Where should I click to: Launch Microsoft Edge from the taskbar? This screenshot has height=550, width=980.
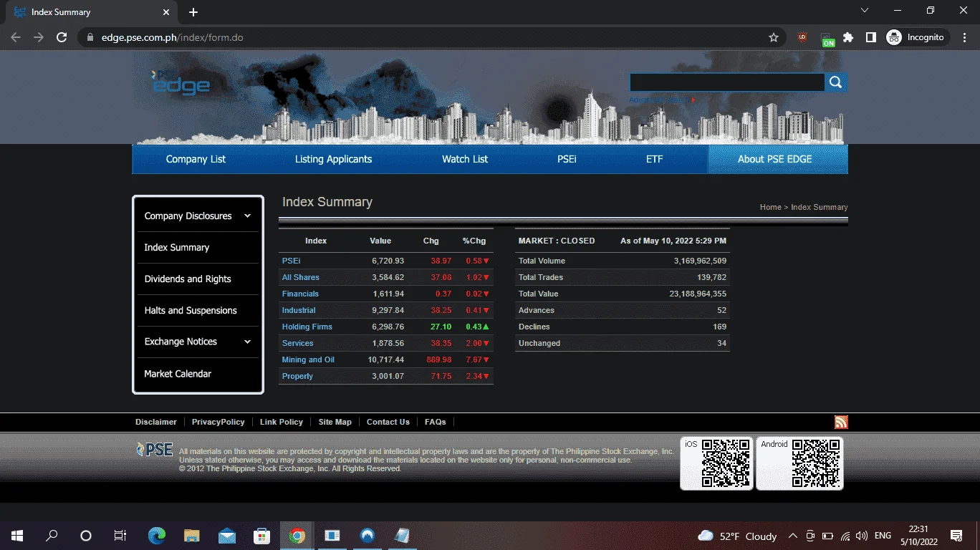click(x=157, y=536)
